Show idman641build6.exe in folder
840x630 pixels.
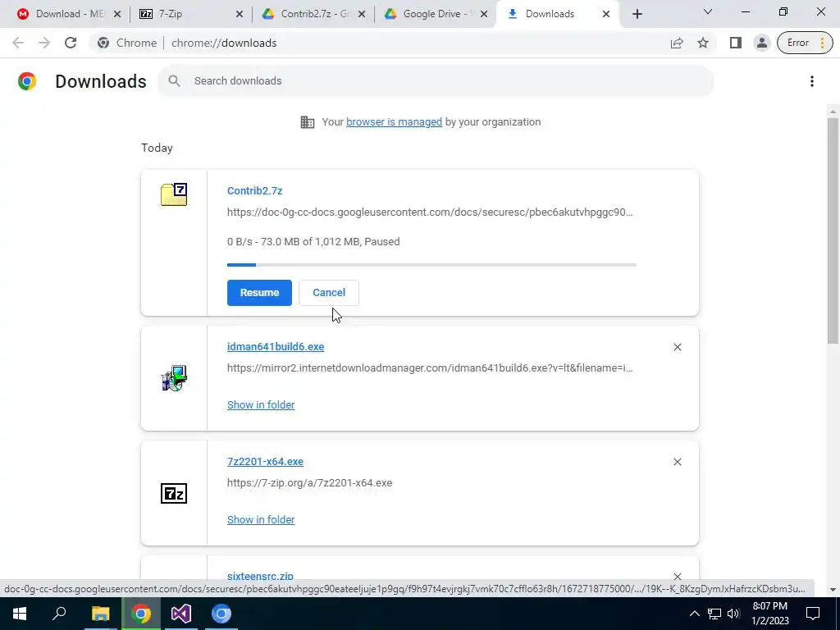coord(261,405)
